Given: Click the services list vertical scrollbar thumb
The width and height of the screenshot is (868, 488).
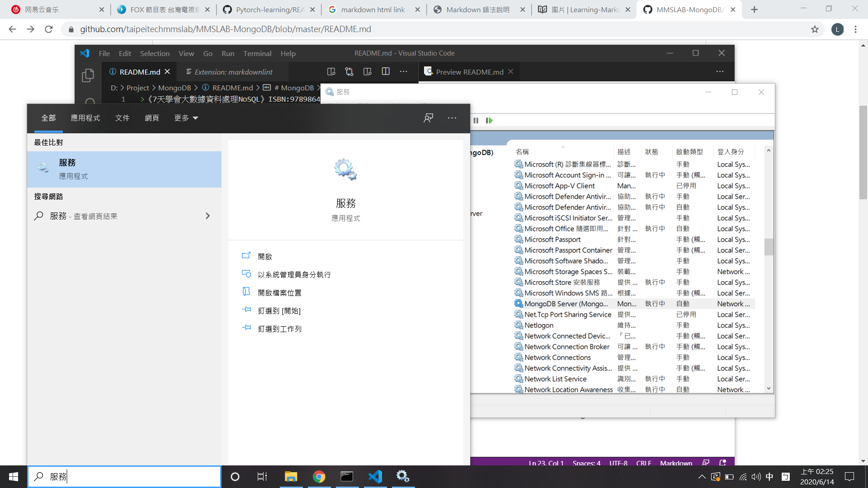Looking at the screenshot, I should click(769, 247).
